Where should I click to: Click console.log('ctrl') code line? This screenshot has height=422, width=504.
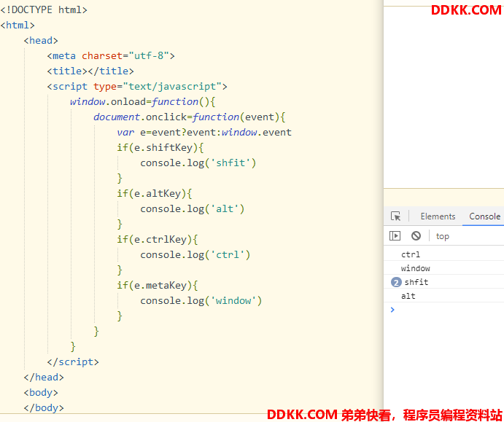pyautogui.click(x=195, y=255)
